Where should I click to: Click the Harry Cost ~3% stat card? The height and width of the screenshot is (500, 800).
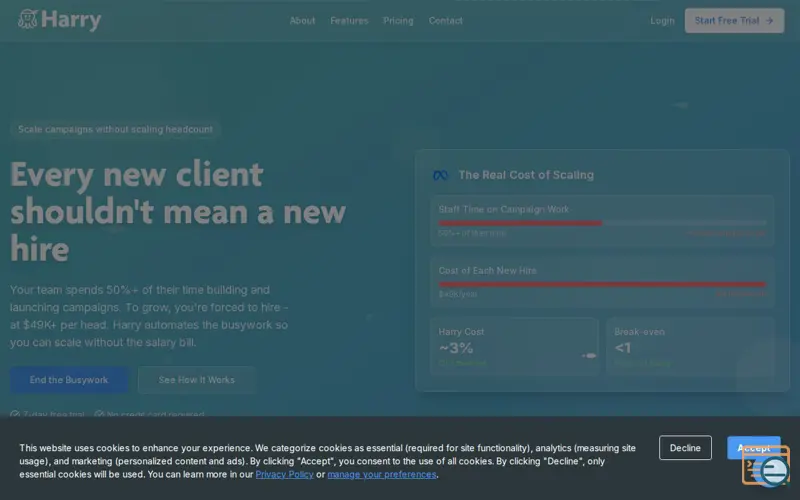(x=514, y=347)
